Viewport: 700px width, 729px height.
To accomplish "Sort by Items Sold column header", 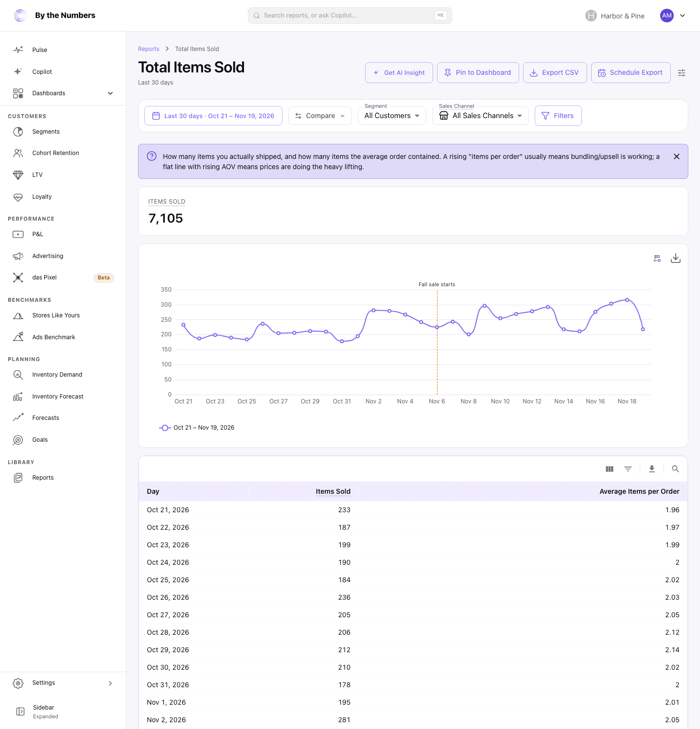I will [333, 491].
